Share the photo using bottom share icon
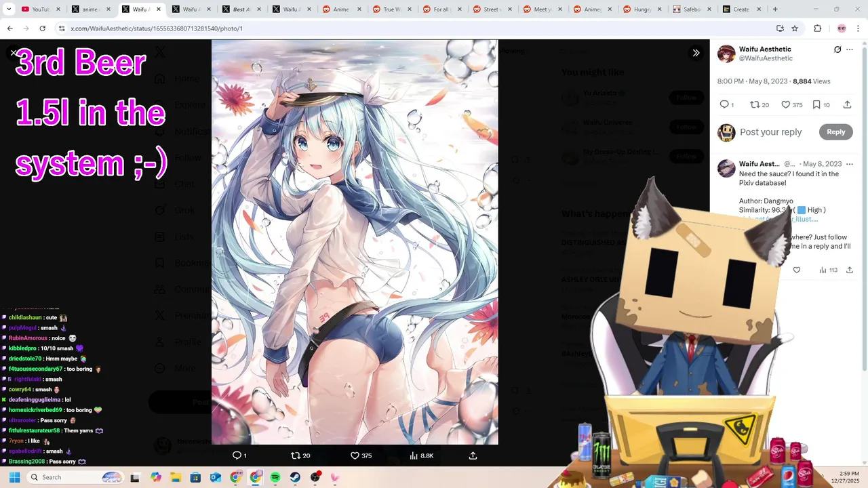Viewport: 868px width, 488px height. (473, 455)
